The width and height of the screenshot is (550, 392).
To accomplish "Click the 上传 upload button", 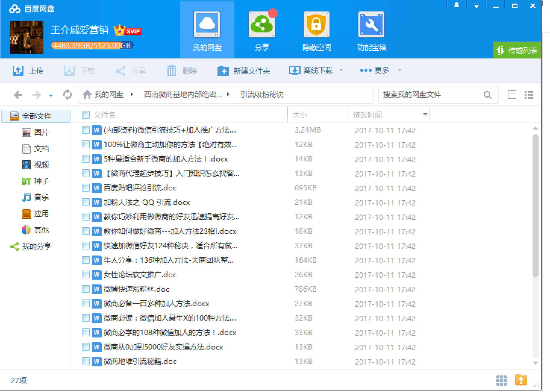I will (x=28, y=71).
